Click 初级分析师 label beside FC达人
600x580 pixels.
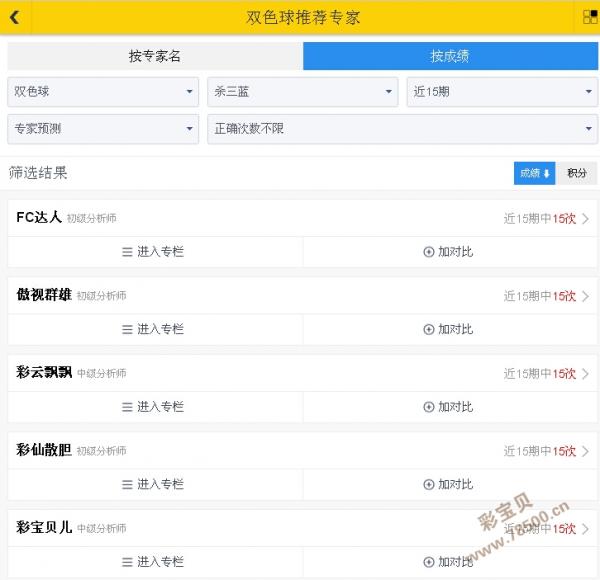[91, 218]
